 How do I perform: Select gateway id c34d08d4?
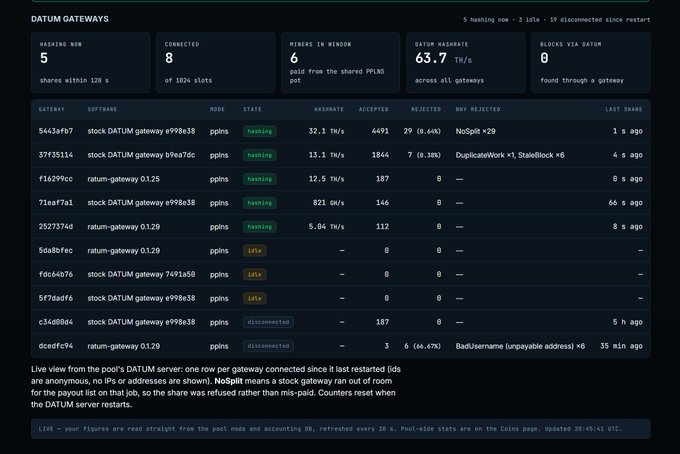coord(56,322)
